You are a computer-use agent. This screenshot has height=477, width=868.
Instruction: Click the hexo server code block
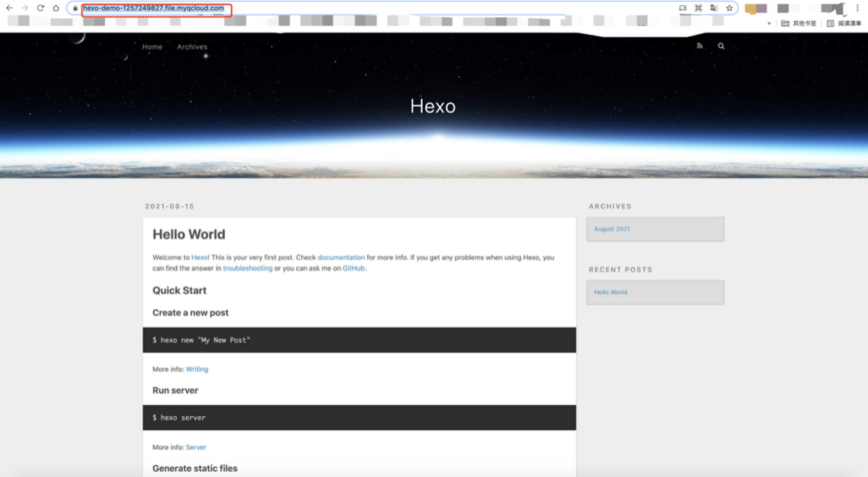point(359,418)
